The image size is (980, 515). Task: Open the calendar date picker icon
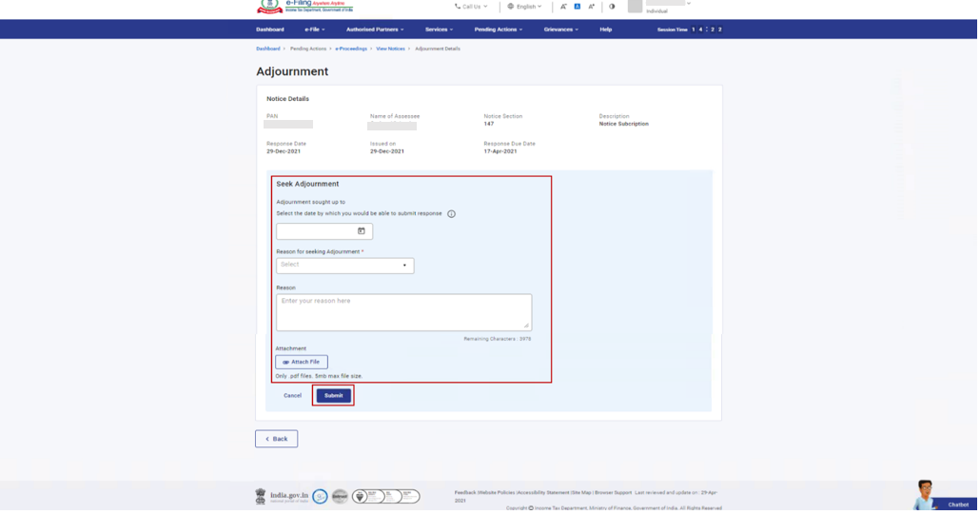coord(362,231)
